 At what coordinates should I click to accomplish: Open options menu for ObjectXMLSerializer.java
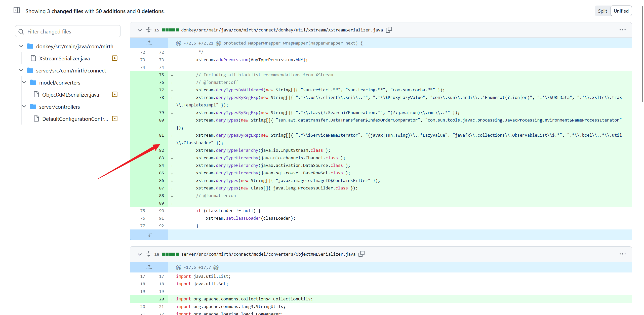[x=623, y=254]
